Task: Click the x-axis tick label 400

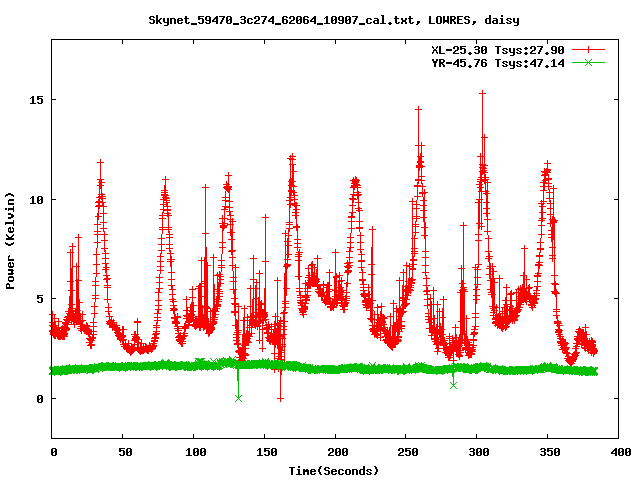Action: pyautogui.click(x=621, y=452)
